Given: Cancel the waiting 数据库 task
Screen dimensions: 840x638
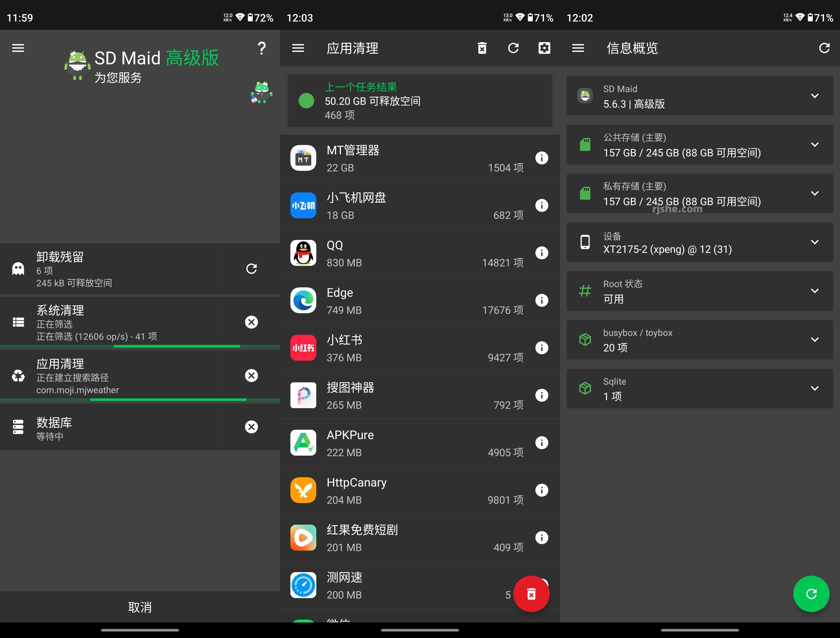Looking at the screenshot, I should (251, 427).
